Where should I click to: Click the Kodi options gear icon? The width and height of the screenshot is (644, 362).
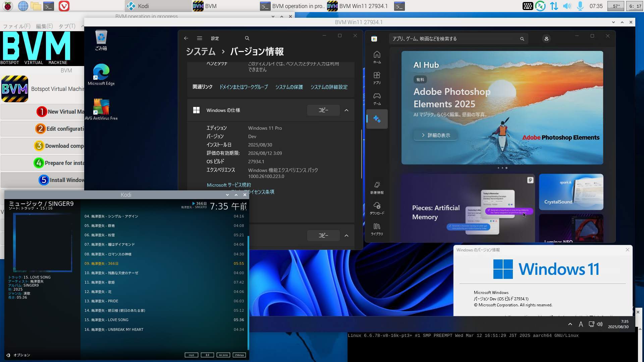pyautogui.click(x=8, y=355)
